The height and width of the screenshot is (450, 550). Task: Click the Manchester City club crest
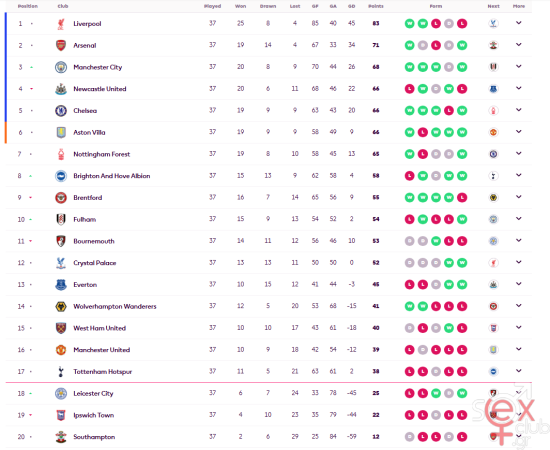[x=61, y=67]
